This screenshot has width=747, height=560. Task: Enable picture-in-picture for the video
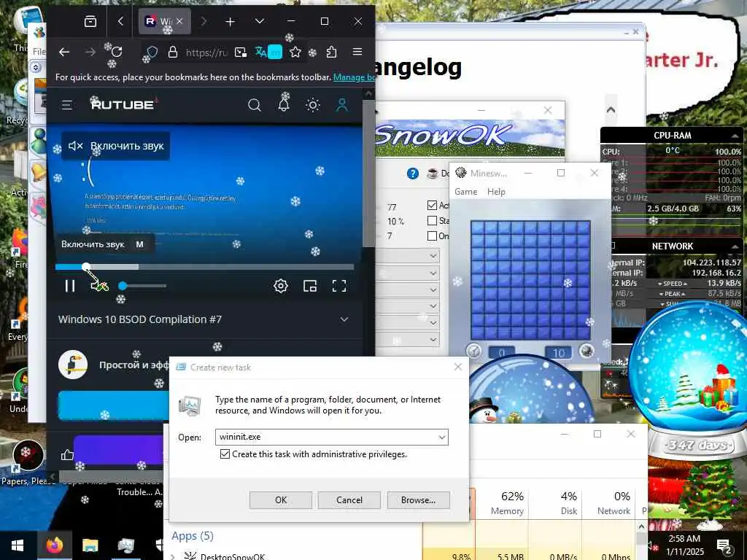pos(310,286)
